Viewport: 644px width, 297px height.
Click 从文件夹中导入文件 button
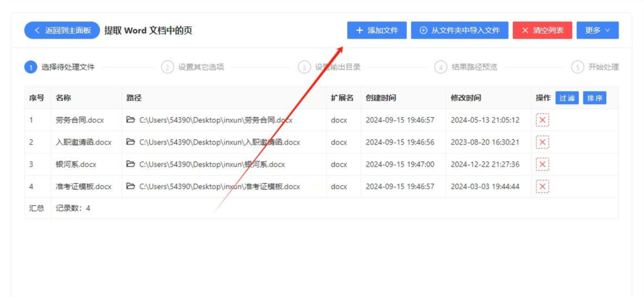pyautogui.click(x=459, y=30)
